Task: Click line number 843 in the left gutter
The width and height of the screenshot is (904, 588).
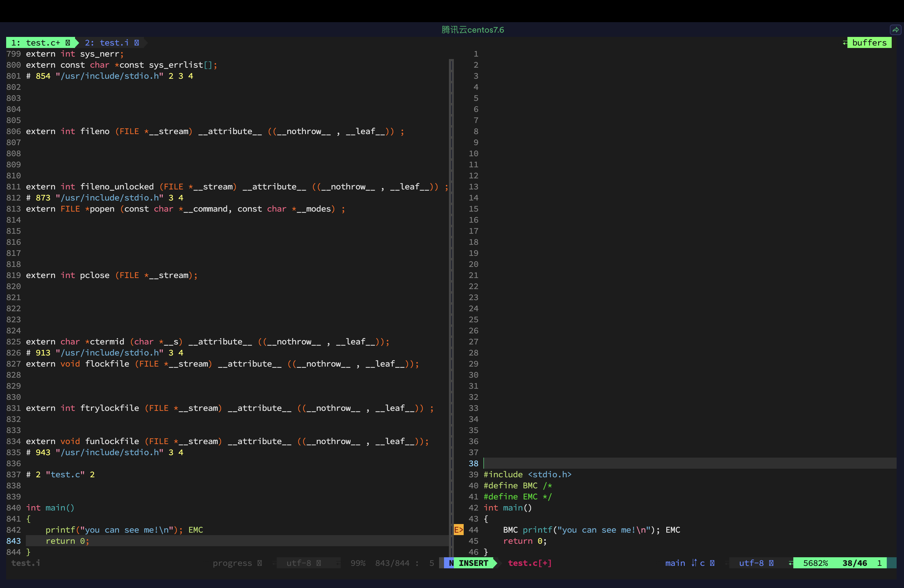Action: point(13,541)
